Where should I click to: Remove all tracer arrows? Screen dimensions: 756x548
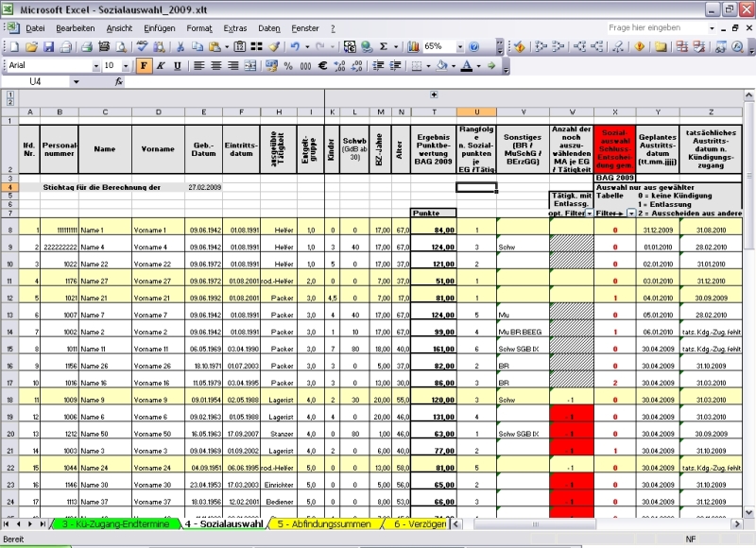pos(618,46)
